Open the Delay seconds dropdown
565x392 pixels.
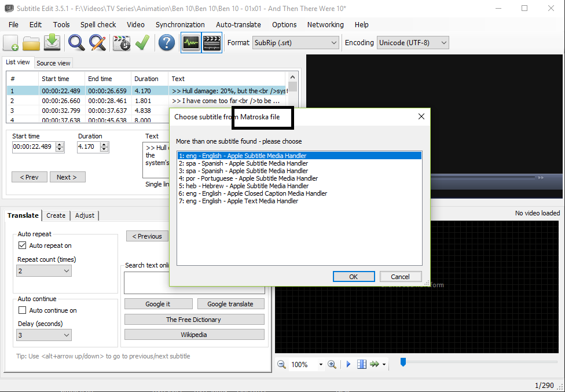tap(43, 335)
